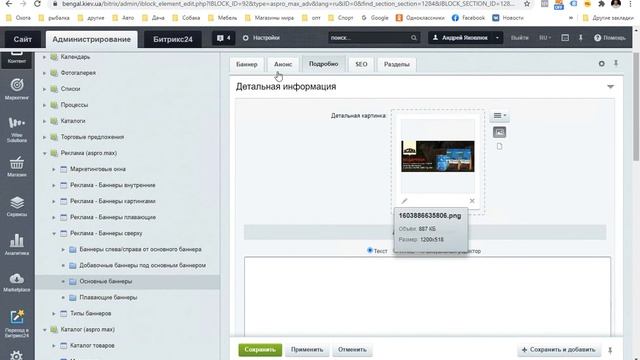
Task: Click the search magnifier icon
Action: [413, 38]
